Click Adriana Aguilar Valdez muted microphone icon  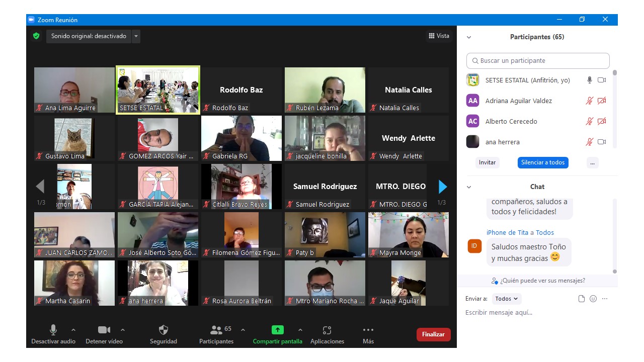click(x=590, y=101)
